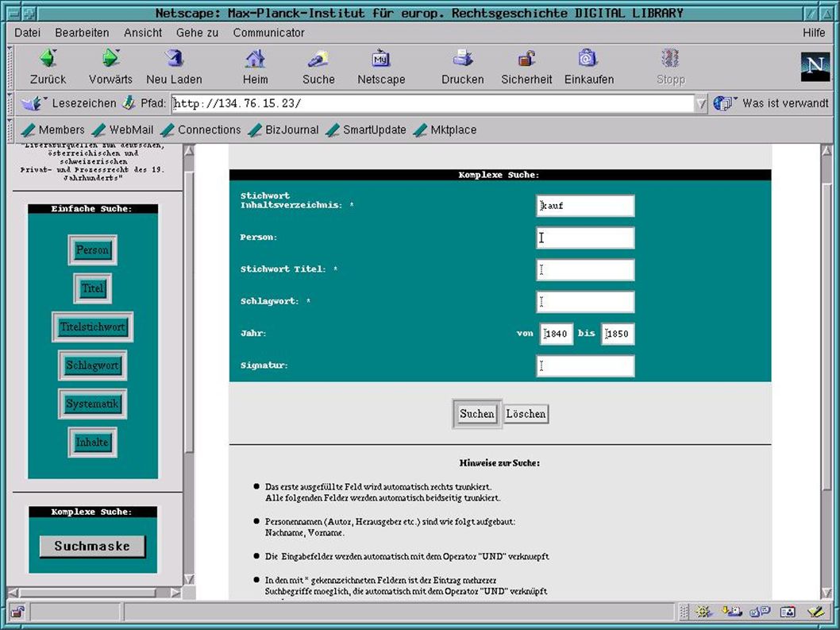Click the main frame scroll down arrow

click(827, 592)
